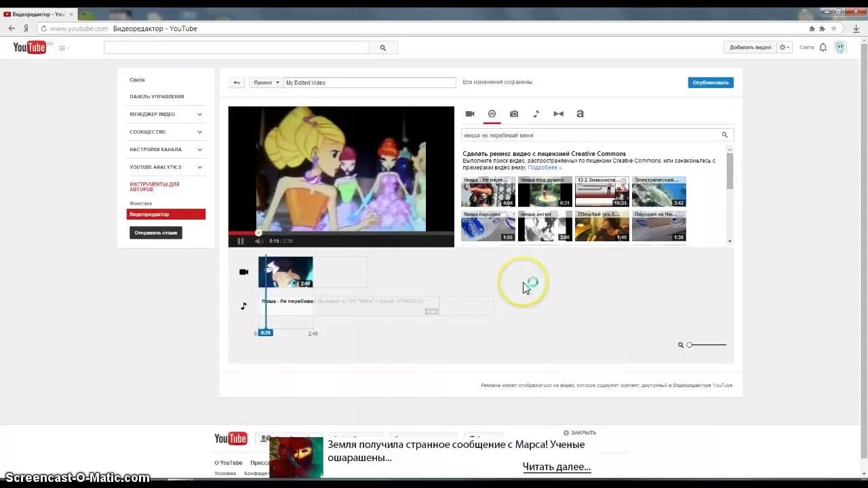This screenshot has height=488, width=868.
Task: Click the Добавить видео button
Action: tap(750, 47)
